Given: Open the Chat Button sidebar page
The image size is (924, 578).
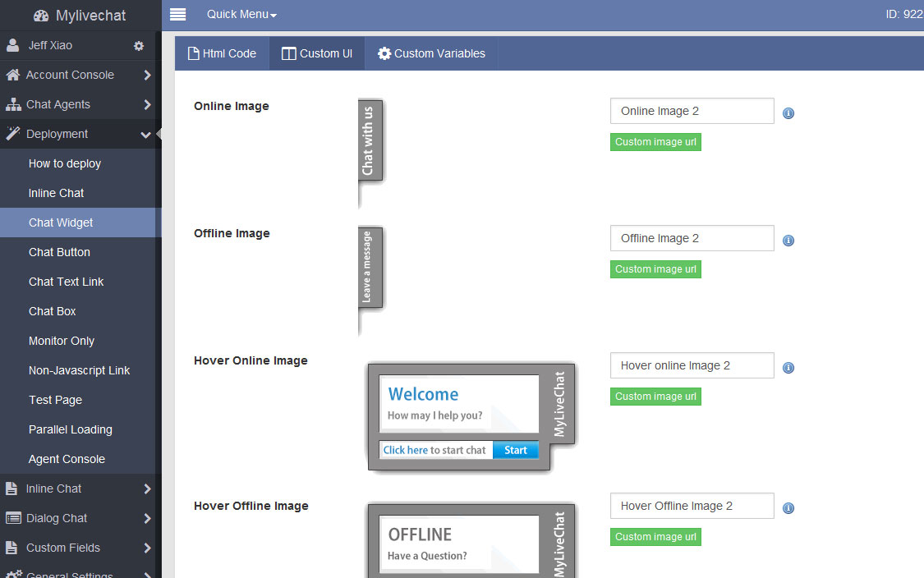Looking at the screenshot, I should click(x=59, y=252).
